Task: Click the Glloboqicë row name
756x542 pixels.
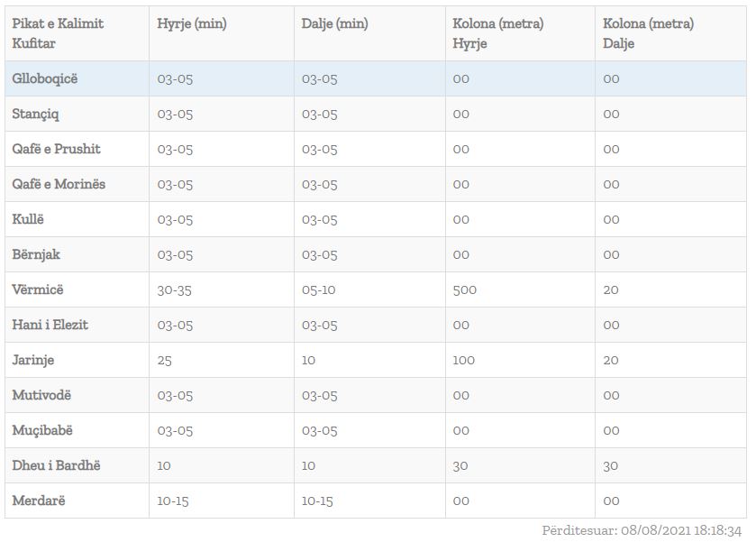Action: (44, 78)
